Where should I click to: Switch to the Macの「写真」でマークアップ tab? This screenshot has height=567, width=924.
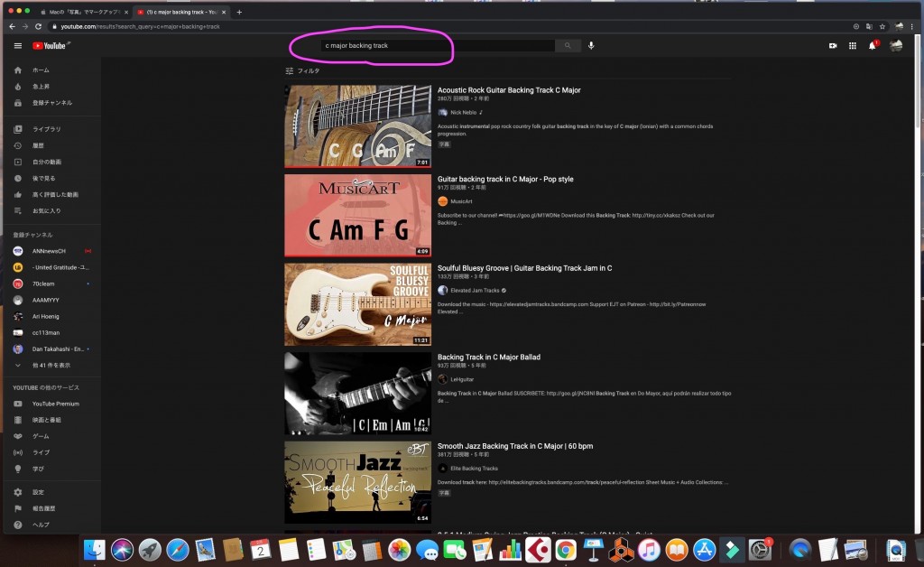pos(86,12)
